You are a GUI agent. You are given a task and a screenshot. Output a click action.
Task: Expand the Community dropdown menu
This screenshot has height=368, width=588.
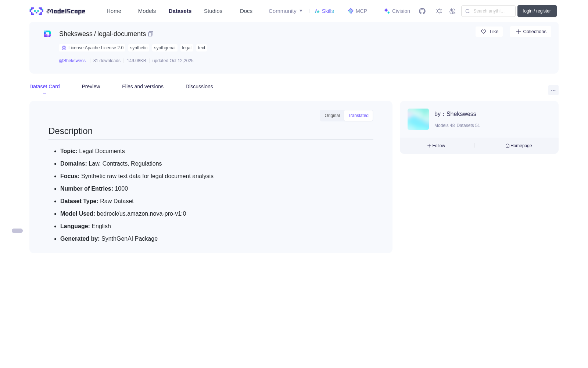(286, 11)
